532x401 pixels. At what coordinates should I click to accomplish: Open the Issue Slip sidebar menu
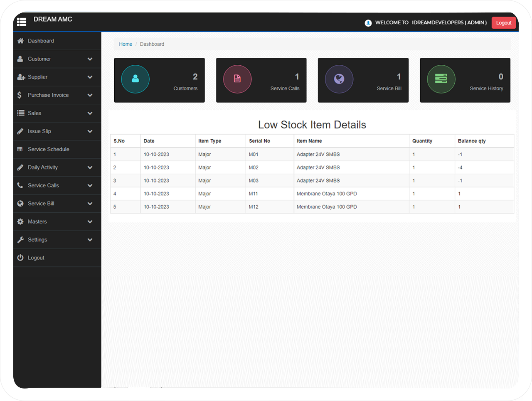point(39,131)
